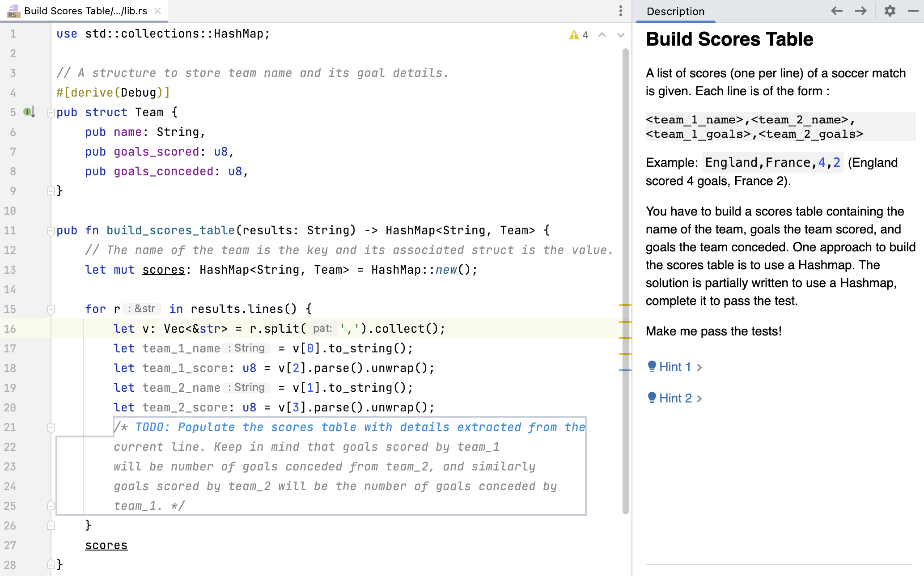Screen dimensions: 924x576
Task: Click the TODO comment placeholder text
Action: click(x=321, y=466)
